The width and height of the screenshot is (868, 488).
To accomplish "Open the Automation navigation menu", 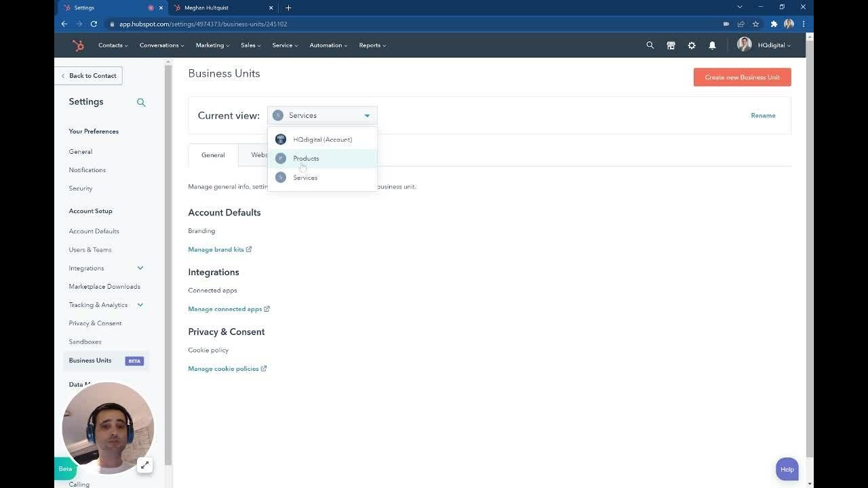I will click(x=328, y=45).
